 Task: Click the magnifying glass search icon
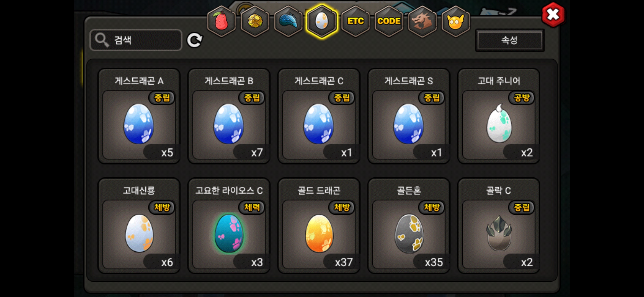[x=102, y=40]
